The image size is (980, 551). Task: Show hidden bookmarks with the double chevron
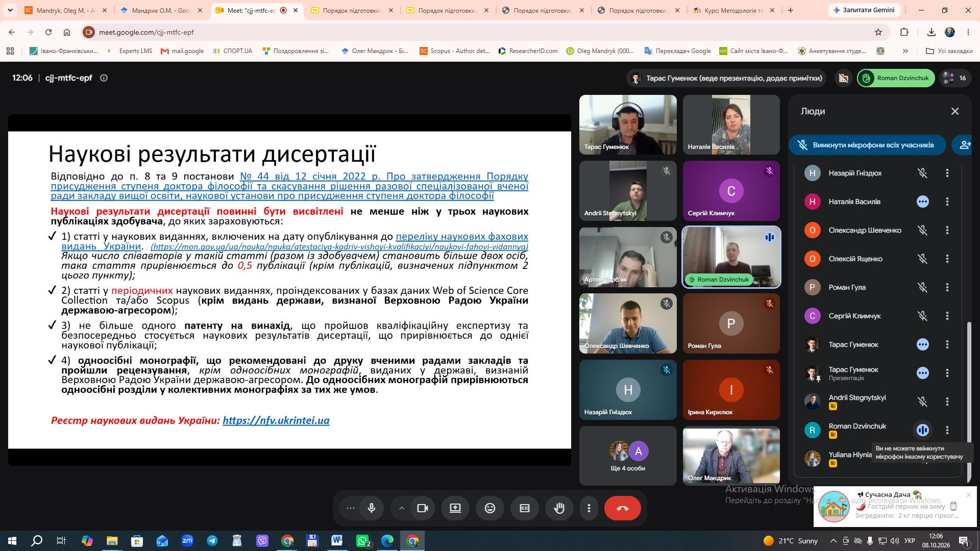click(905, 51)
